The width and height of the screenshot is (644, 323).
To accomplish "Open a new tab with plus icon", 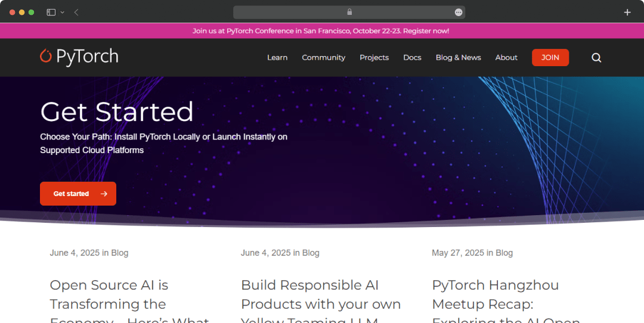I will click(x=627, y=13).
